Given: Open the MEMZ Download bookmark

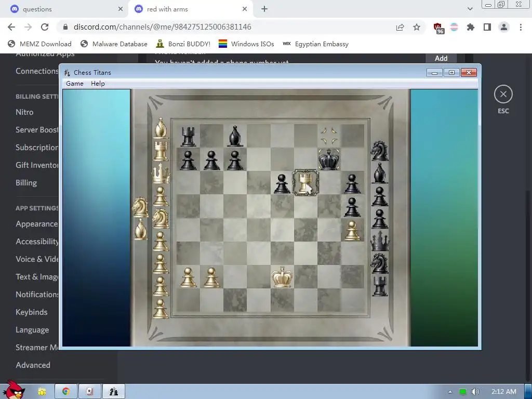Looking at the screenshot, I should point(39,44).
